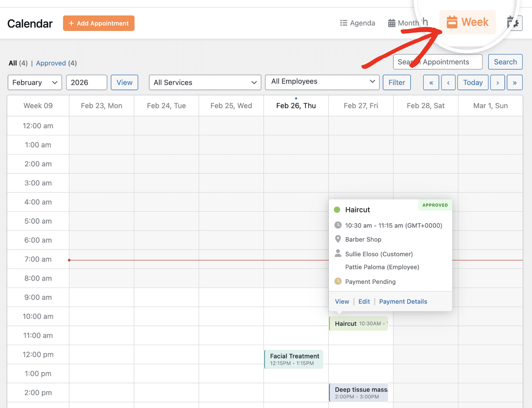Open the February month dropdown

tap(35, 83)
